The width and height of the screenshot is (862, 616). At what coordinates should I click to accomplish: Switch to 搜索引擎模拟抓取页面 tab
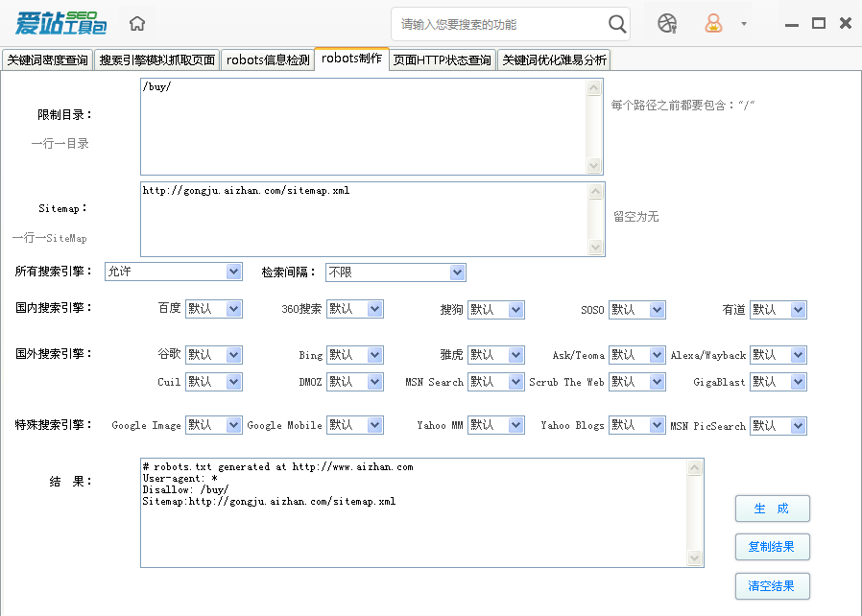pos(157,59)
